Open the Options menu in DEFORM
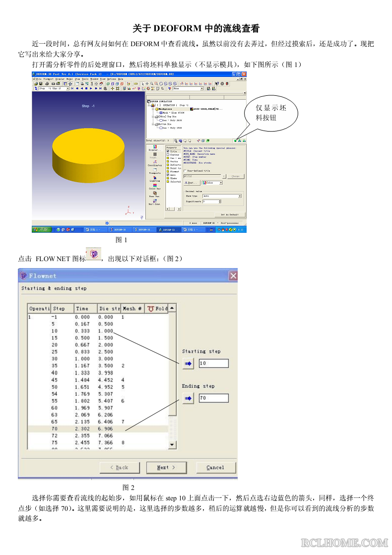The height and width of the screenshot is (555, 392). (x=112, y=79)
